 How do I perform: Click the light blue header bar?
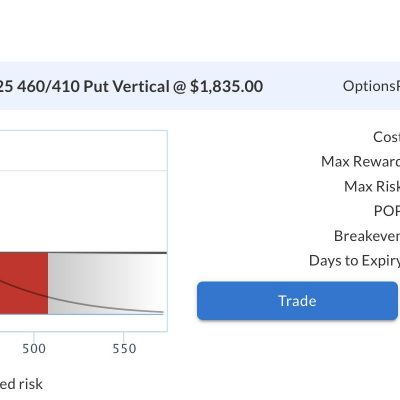pyautogui.click(x=200, y=86)
